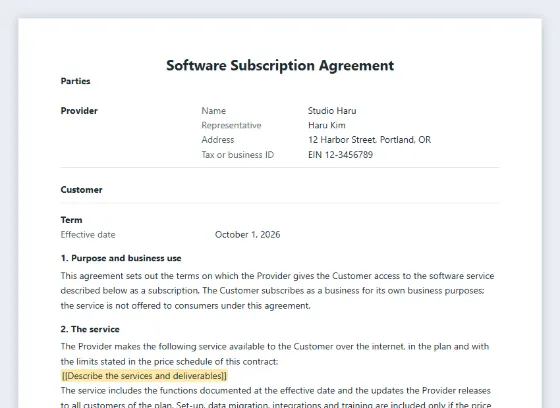Click the 'Parties' heading

[75, 81]
